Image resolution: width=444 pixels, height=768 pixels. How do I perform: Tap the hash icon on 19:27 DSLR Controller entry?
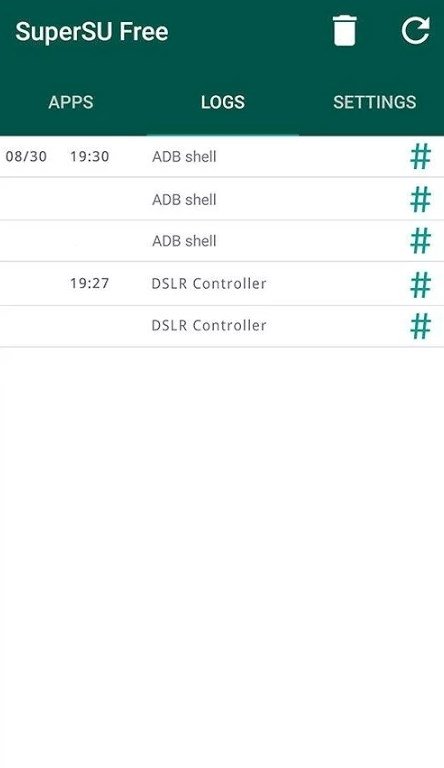[x=420, y=285]
